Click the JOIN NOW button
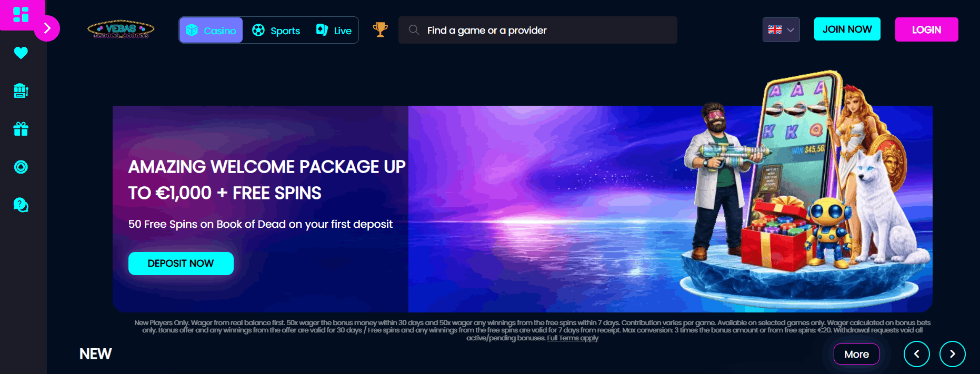Viewport: 980px width, 374px height. pyautogui.click(x=847, y=29)
